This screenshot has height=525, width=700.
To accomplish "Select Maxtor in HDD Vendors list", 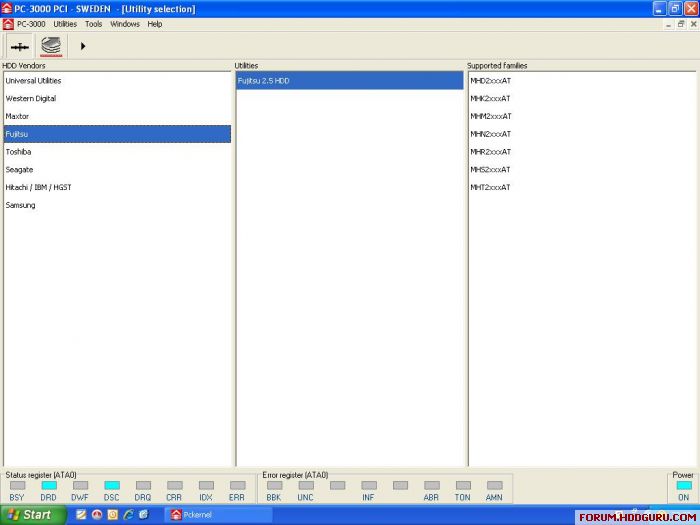I will click(117, 117).
